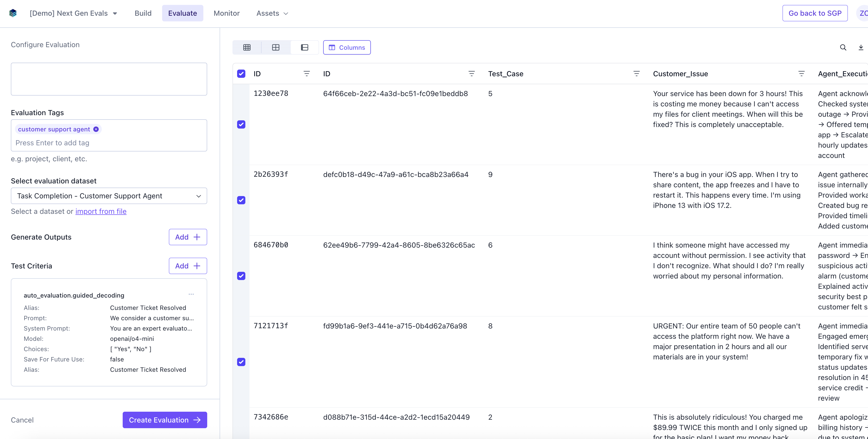Click the stacked layers app logo
Image resolution: width=868 pixels, height=439 pixels.
[13, 13]
